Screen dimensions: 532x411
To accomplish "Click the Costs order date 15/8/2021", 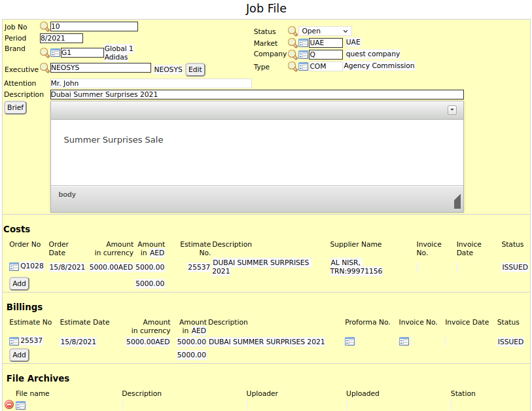I will click(x=67, y=267).
